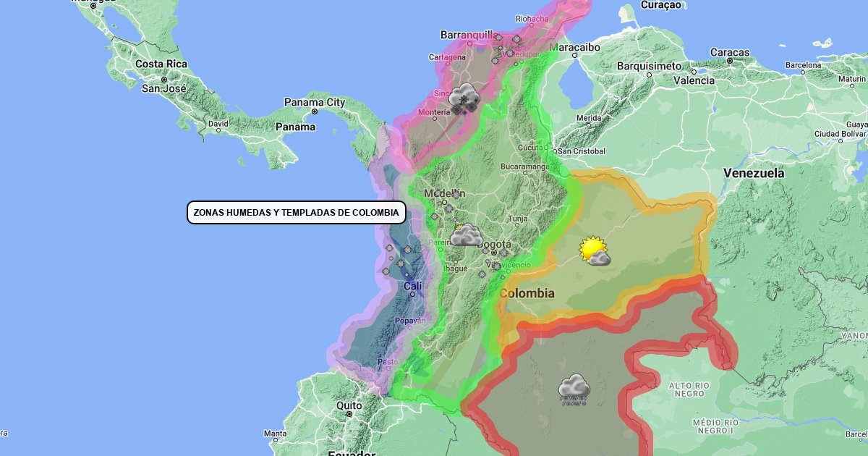Select the Bogotá city label

coord(494,245)
